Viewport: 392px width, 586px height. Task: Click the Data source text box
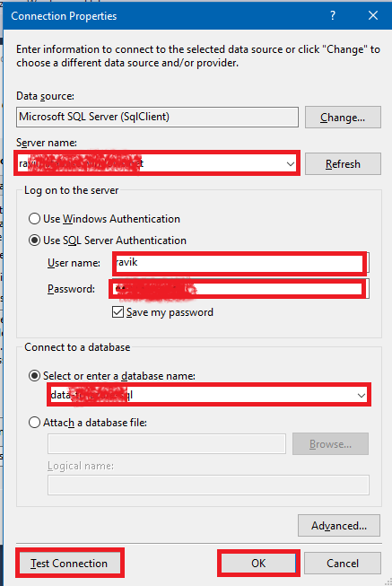[157, 117]
